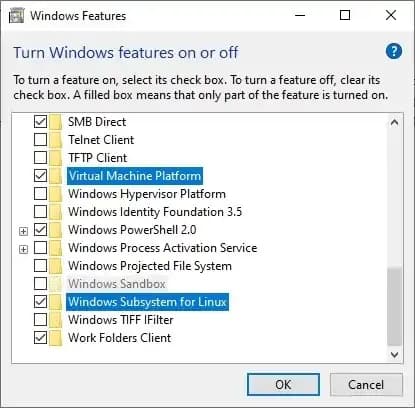Uncheck the Virtual Machine Platform checkbox
Screen dimensions: 415x408
coord(40,176)
